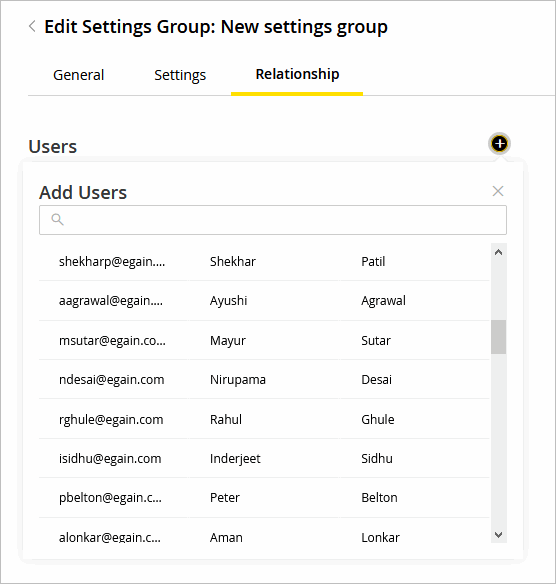This screenshot has width=556, height=584.
Task: Click the Edit Settings Group page title
Action: pos(216,27)
